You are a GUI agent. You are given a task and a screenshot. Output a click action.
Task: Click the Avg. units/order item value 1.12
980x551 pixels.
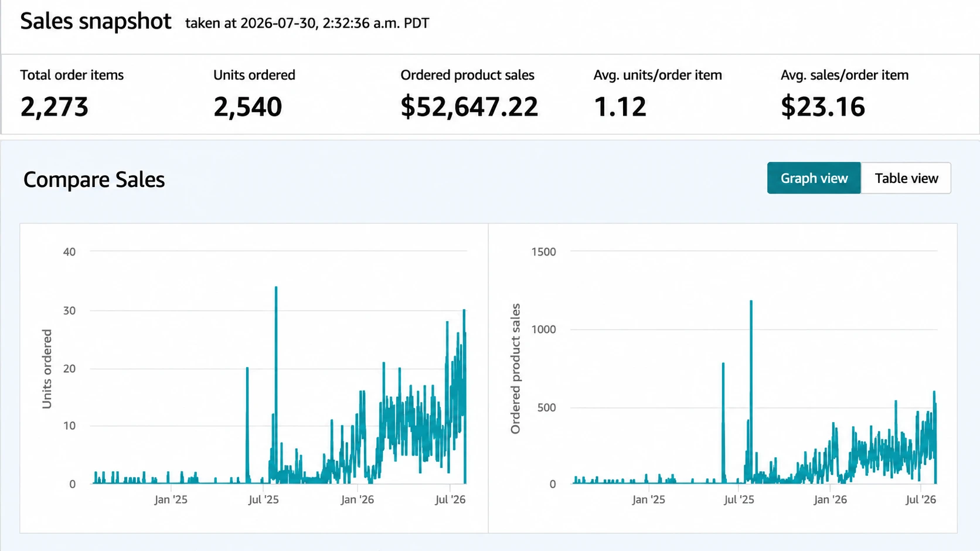coord(620,107)
